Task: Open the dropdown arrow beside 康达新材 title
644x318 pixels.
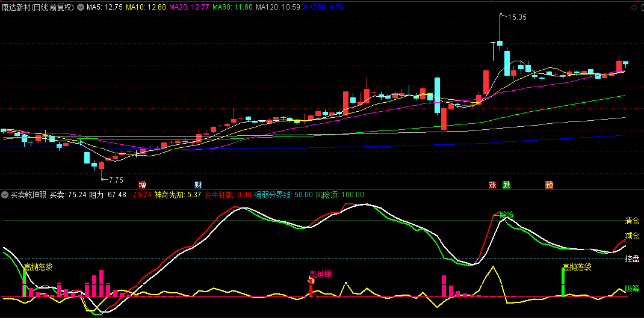Action: (x=79, y=7)
